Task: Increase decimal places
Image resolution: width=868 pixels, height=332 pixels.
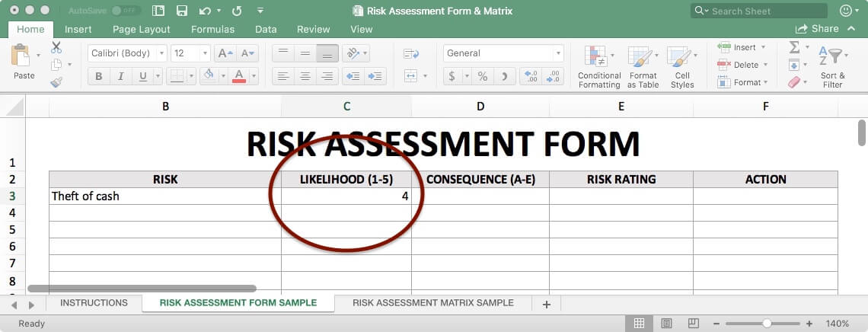Action: [x=531, y=76]
